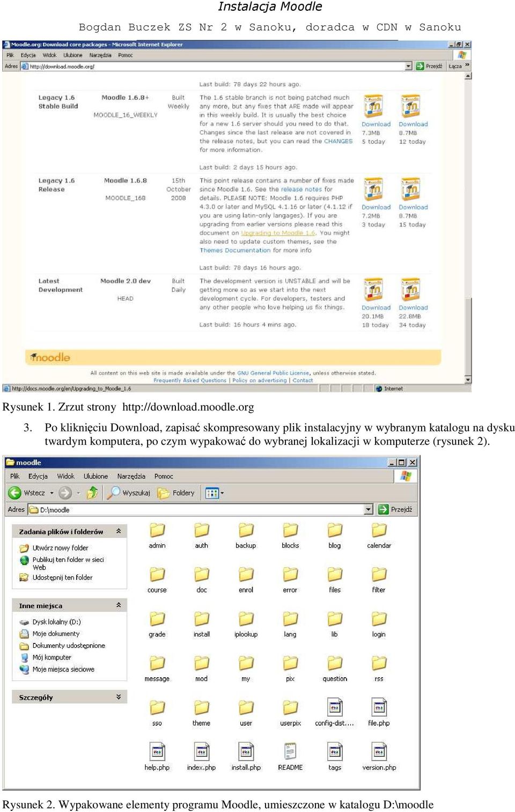515x812 pixels.
Task: Select the install.php file
Action: click(246, 757)
